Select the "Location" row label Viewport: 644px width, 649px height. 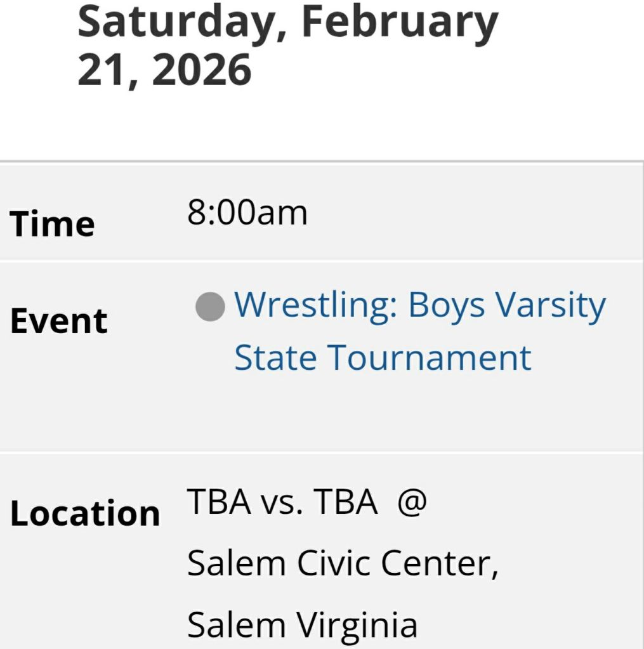[x=85, y=513]
